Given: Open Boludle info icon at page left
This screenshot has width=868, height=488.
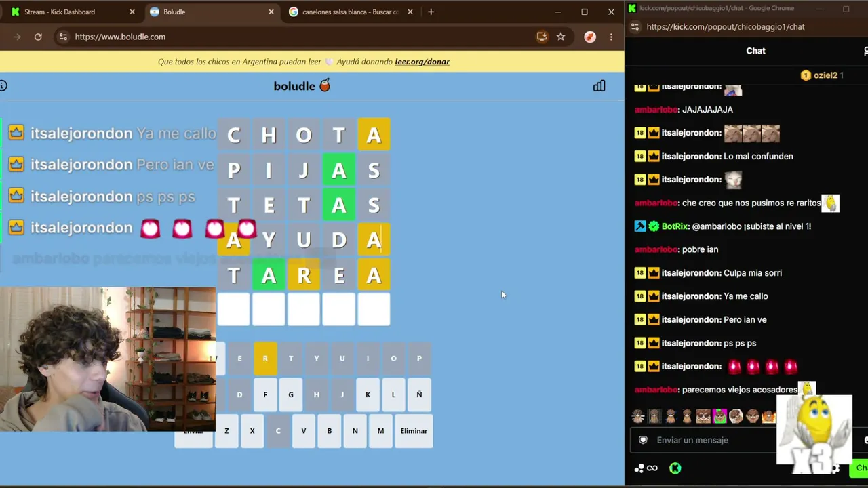Looking at the screenshot, I should [3, 85].
